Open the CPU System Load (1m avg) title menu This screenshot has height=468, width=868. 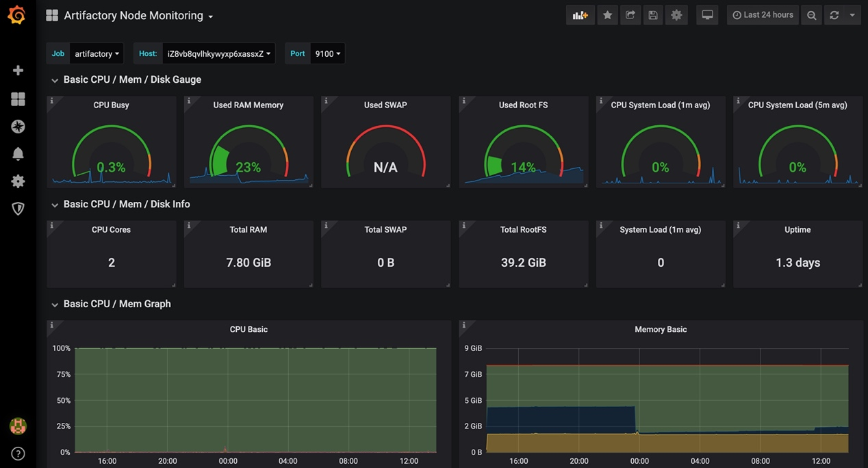click(660, 105)
